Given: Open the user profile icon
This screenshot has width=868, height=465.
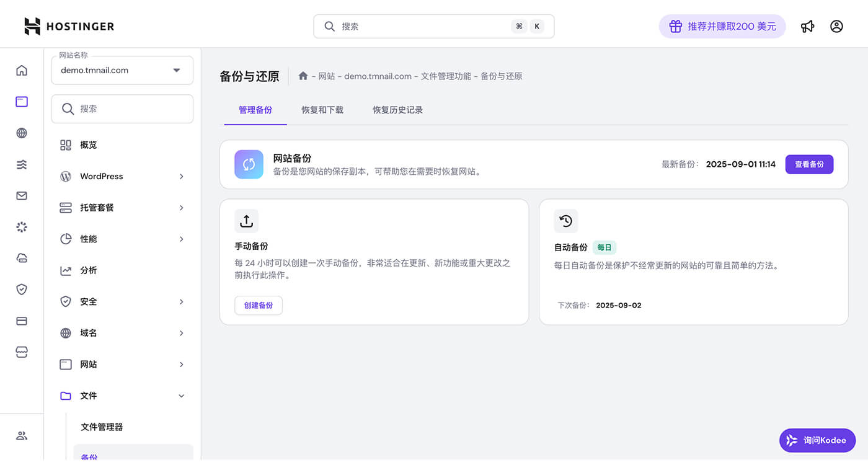Looking at the screenshot, I should pos(836,26).
